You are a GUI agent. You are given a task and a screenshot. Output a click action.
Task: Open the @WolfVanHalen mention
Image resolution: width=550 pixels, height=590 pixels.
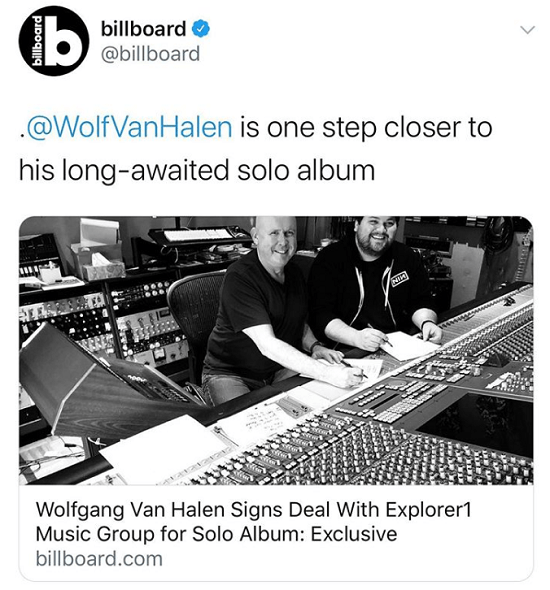(x=128, y=127)
